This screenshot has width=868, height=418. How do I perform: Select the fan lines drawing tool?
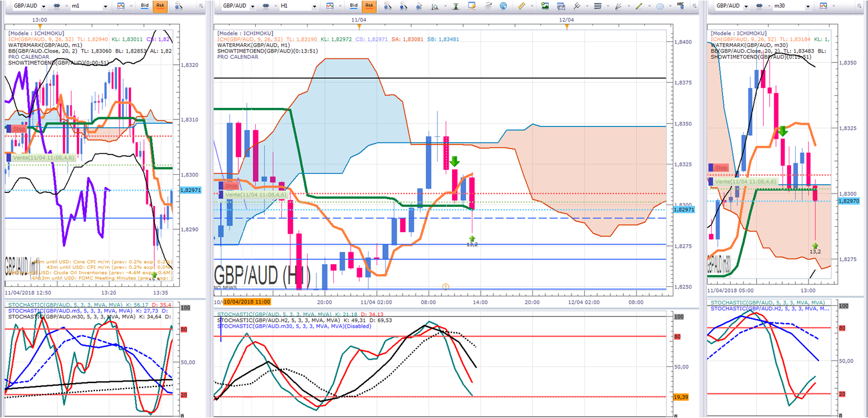click(x=619, y=6)
